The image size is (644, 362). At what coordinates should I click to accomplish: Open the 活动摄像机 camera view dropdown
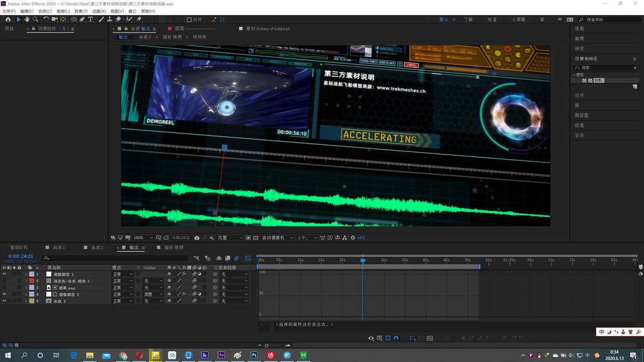click(278, 238)
